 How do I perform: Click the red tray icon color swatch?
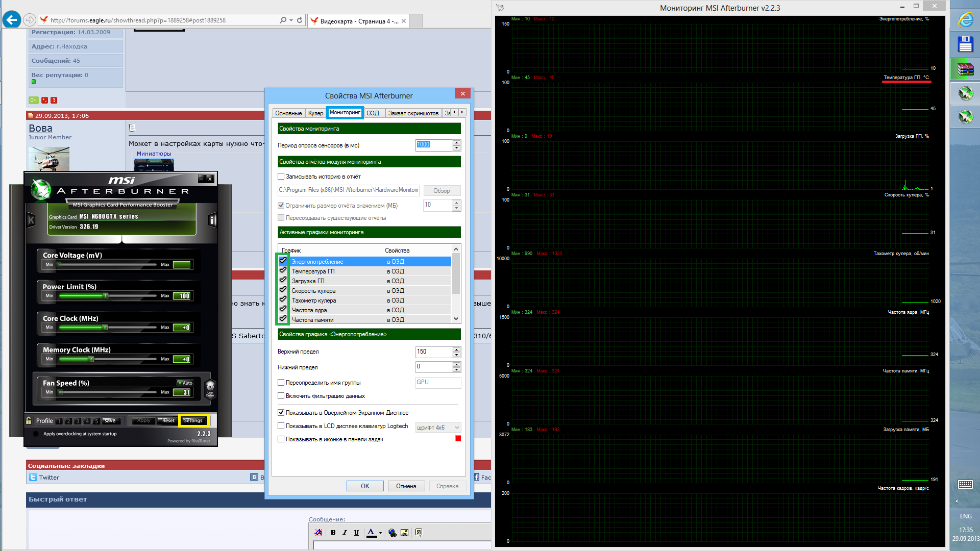tap(458, 439)
